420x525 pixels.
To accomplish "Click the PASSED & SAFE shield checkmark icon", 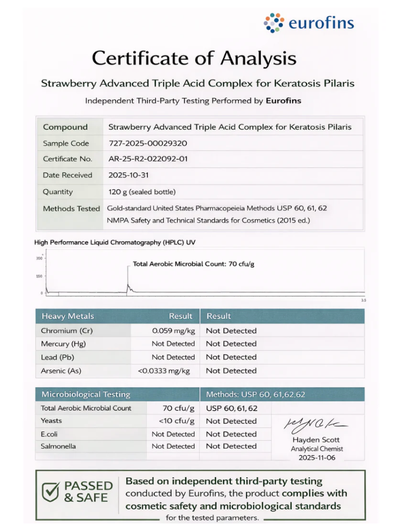I will (50, 491).
